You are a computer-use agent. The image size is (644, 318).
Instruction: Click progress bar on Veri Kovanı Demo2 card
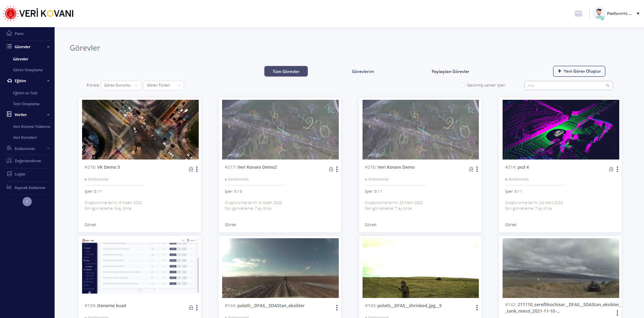[x=255, y=185]
